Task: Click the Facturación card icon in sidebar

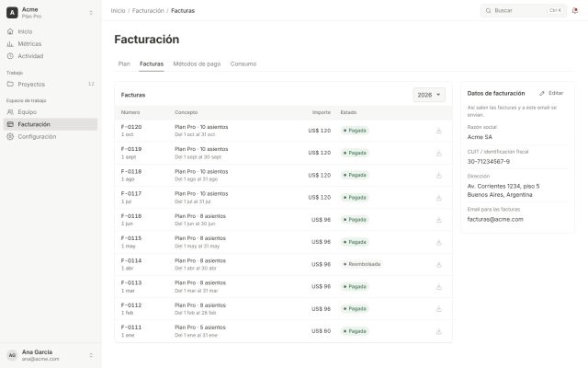Action: tap(10, 124)
